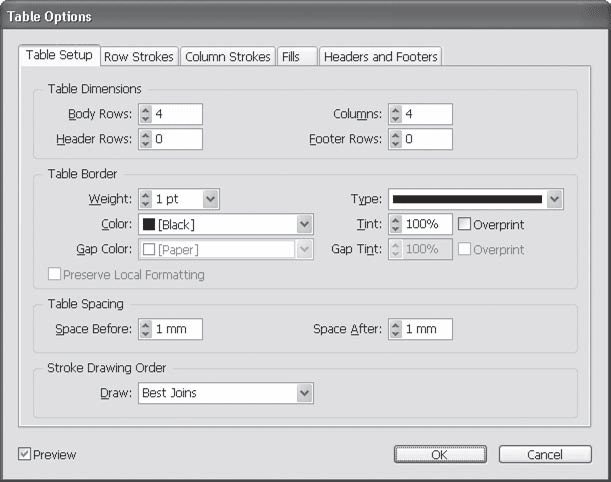Screen dimensions: 611x482
Task: Click the Space Before stepper arrows
Action: pyautogui.click(x=145, y=329)
